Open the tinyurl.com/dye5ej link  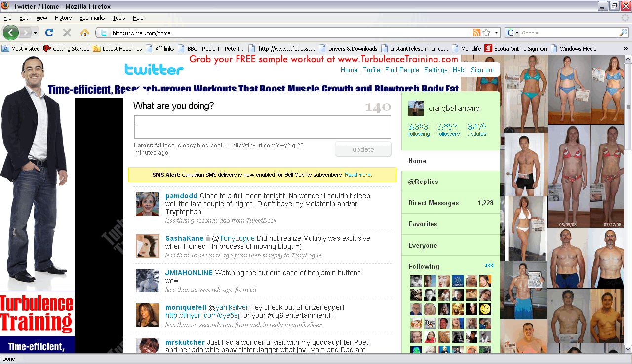pyautogui.click(x=202, y=315)
